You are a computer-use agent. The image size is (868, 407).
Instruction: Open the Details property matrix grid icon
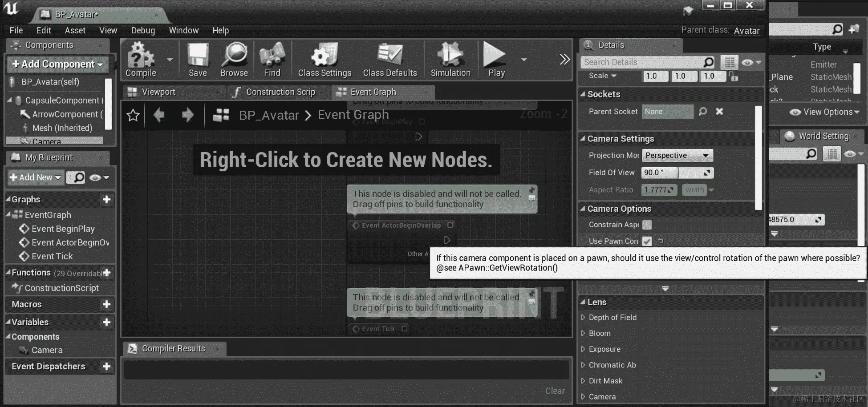[x=729, y=62]
